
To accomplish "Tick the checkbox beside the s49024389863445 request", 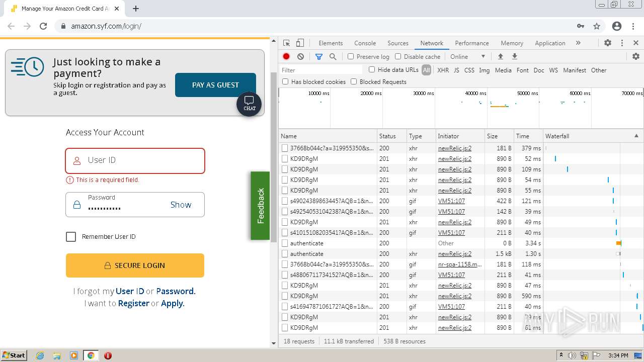I will (285, 201).
